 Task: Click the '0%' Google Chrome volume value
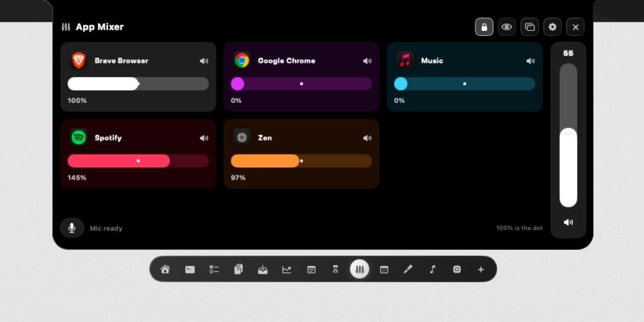[x=236, y=100]
